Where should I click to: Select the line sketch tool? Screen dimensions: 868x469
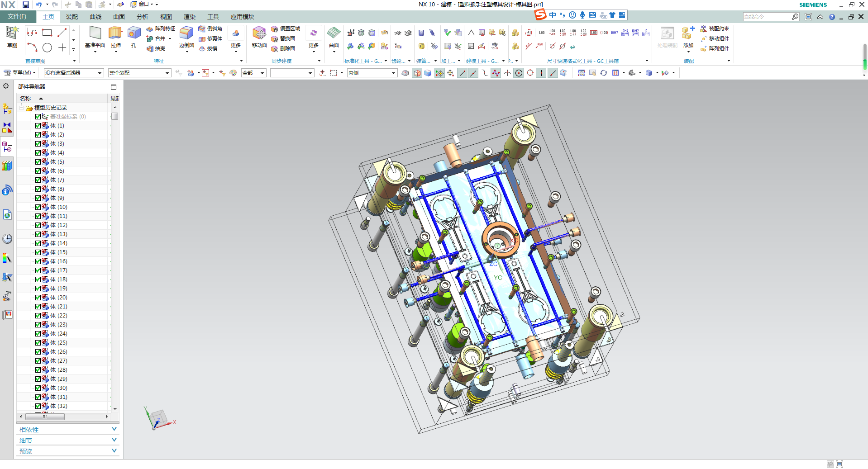(x=62, y=33)
